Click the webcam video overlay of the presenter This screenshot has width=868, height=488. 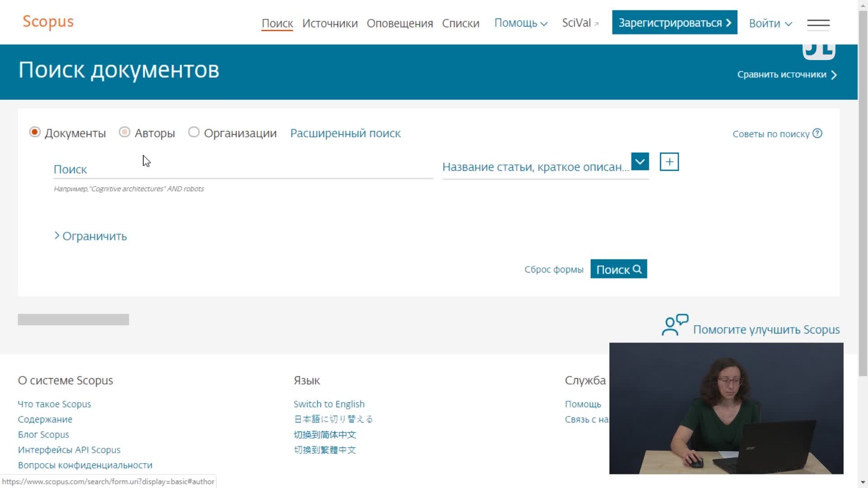[726, 408]
